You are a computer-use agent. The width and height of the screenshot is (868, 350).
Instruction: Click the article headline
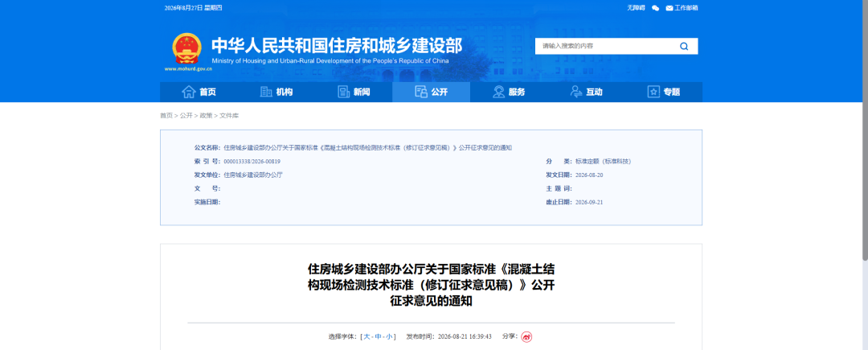point(432,285)
